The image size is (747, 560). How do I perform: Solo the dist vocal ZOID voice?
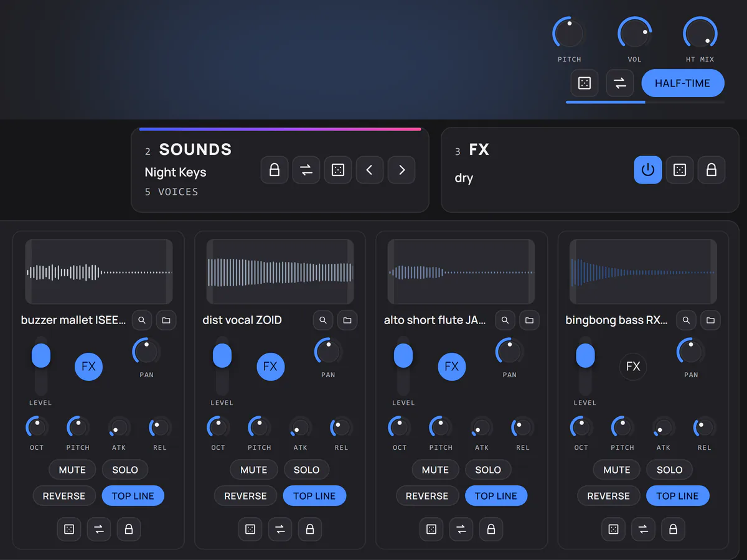pyautogui.click(x=306, y=470)
